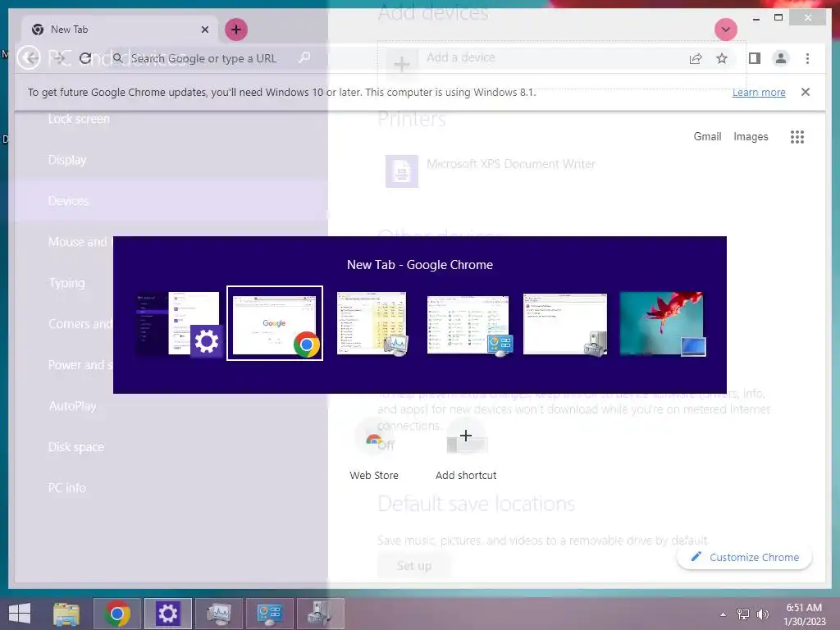
Task: Open the new tab plus button
Action: [236, 30]
